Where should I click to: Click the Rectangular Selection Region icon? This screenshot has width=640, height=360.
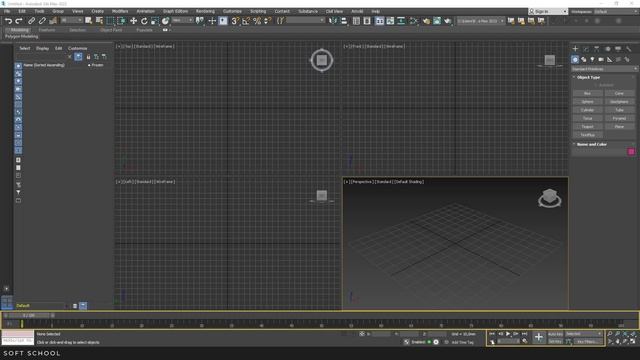(x=110, y=21)
